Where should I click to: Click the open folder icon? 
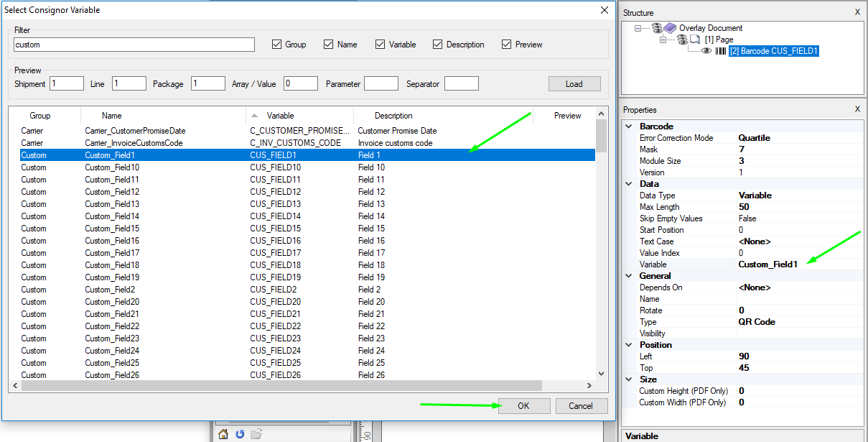point(256,433)
